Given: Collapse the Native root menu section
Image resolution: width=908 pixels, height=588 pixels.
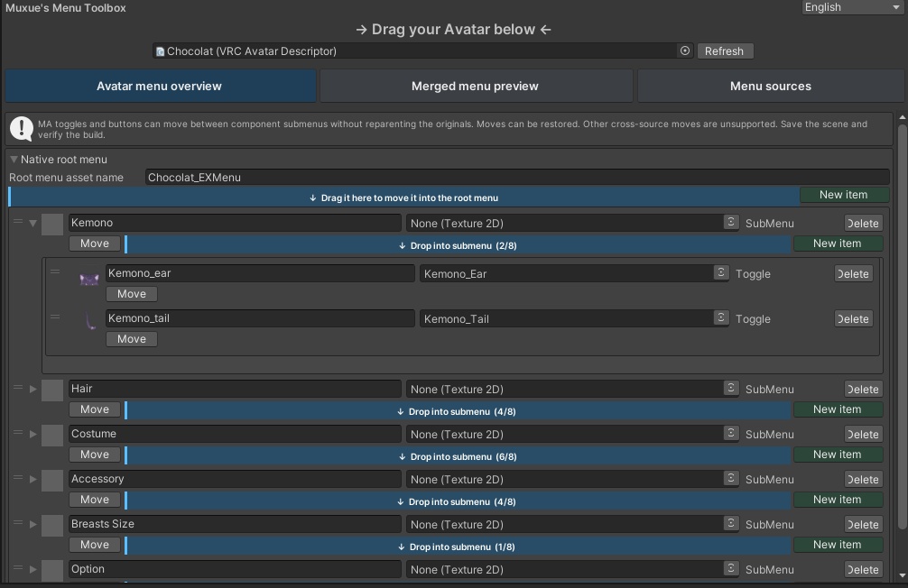Looking at the screenshot, I should tap(14, 159).
